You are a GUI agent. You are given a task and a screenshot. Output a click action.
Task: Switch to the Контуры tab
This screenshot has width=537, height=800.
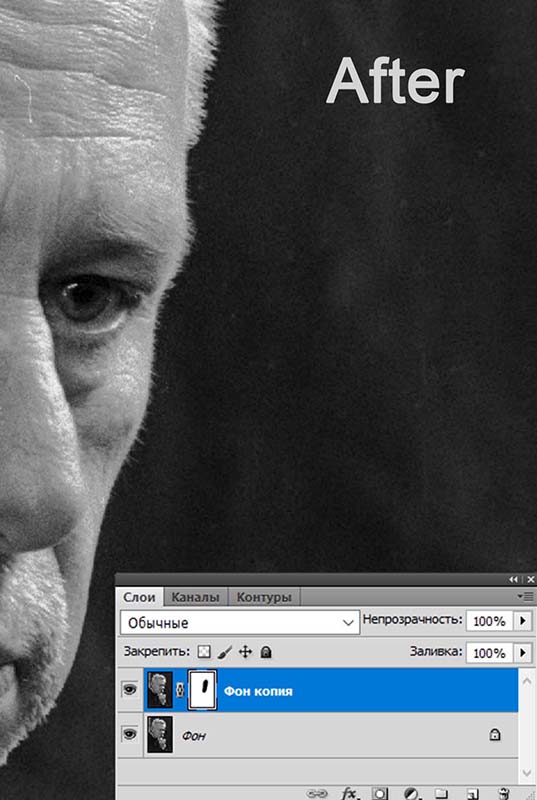[264, 597]
